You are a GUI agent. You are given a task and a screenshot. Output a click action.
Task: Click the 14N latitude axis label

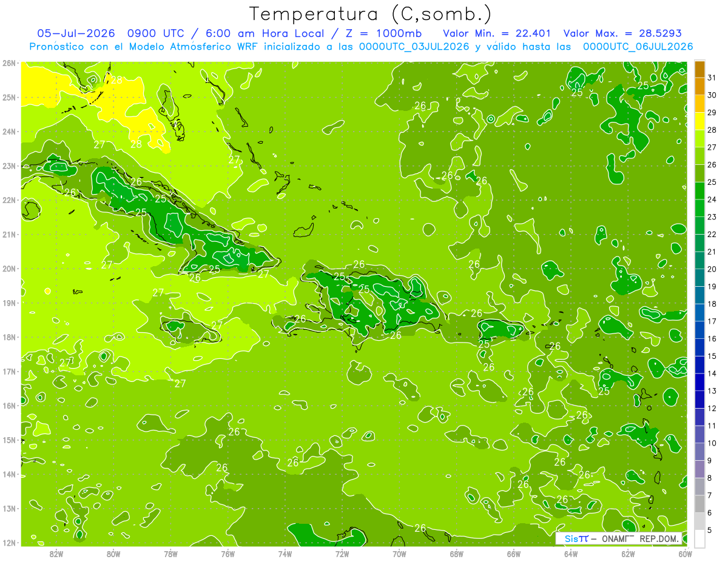[x=8, y=474]
